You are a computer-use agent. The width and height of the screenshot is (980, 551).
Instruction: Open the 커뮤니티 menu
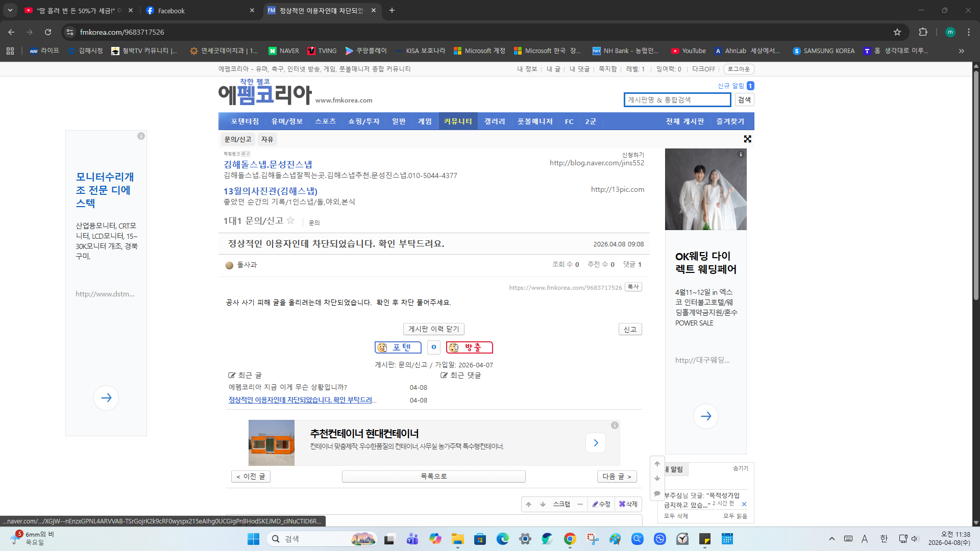coord(458,121)
